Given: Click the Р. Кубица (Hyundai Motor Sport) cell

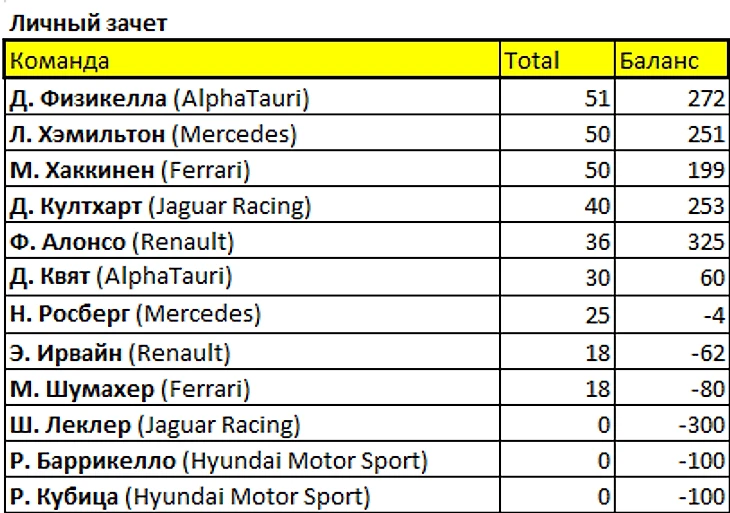Looking at the screenshot, I should 252,495.
